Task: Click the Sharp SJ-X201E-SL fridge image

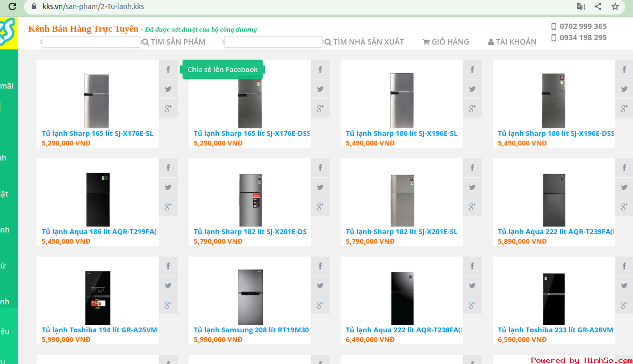Action: [x=402, y=201]
